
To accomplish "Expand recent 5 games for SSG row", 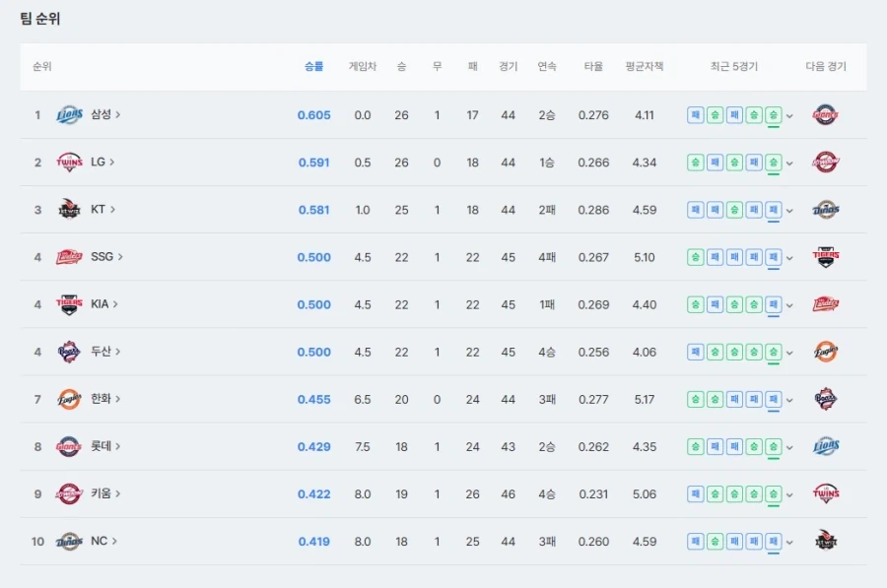I will (x=789, y=258).
